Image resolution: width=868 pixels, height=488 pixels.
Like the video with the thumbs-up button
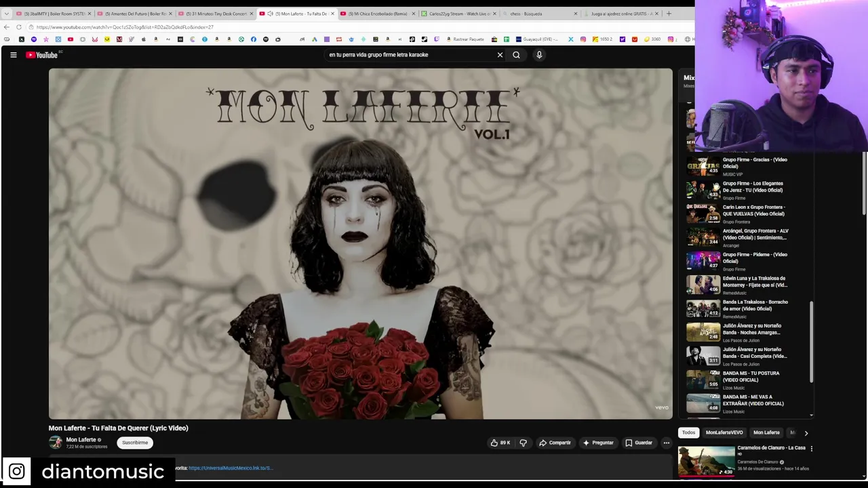(x=500, y=443)
